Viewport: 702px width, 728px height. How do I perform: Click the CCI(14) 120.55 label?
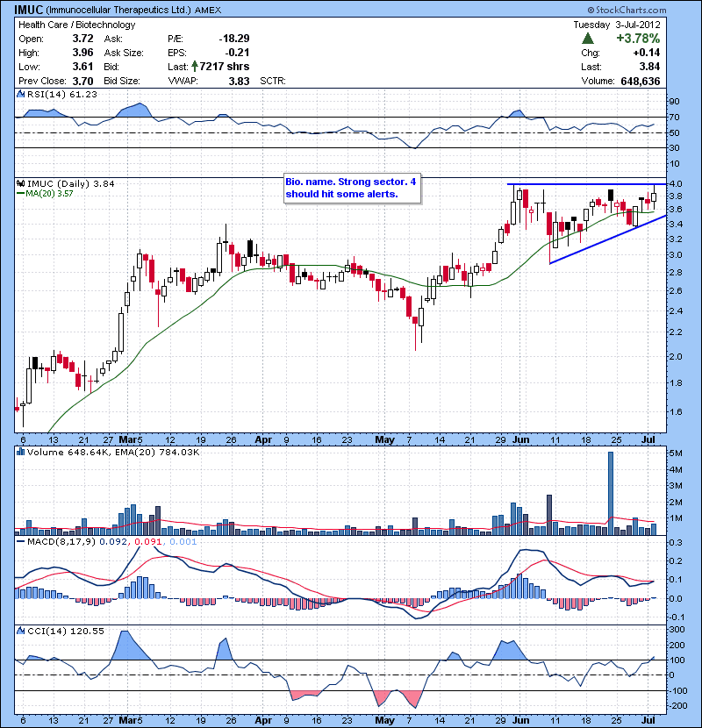click(x=66, y=631)
